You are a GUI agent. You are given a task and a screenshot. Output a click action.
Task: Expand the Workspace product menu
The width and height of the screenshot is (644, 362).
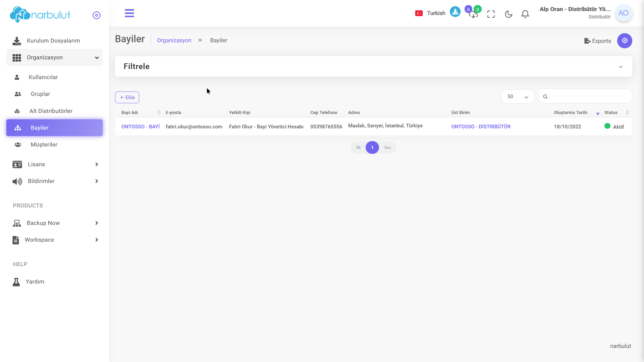click(54, 240)
